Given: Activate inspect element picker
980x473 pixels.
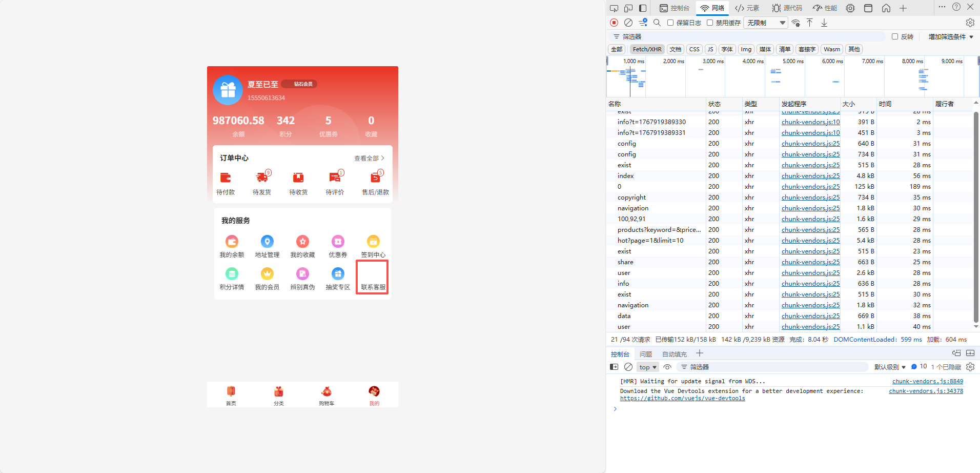Looking at the screenshot, I should coord(614,8).
